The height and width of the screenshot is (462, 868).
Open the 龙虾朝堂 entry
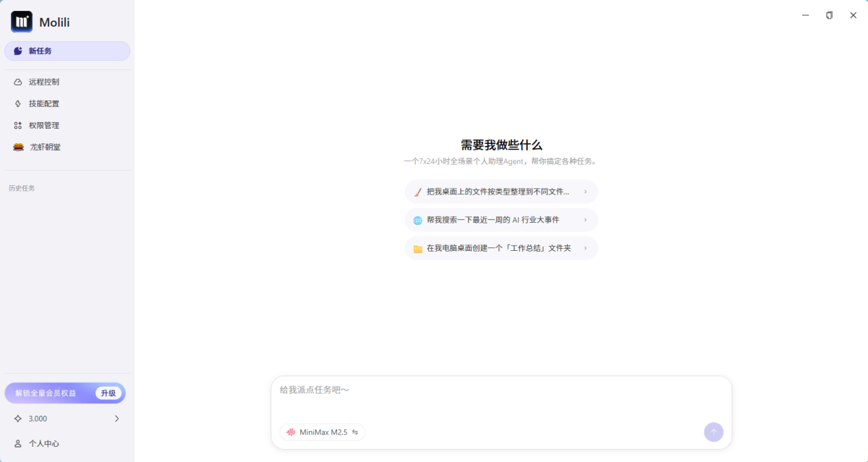coord(45,147)
